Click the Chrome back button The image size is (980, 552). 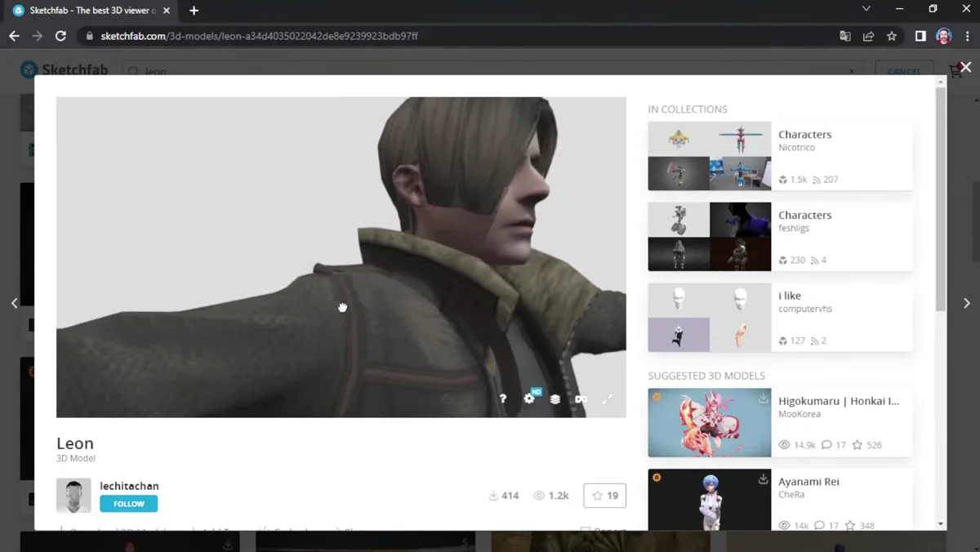(14, 36)
